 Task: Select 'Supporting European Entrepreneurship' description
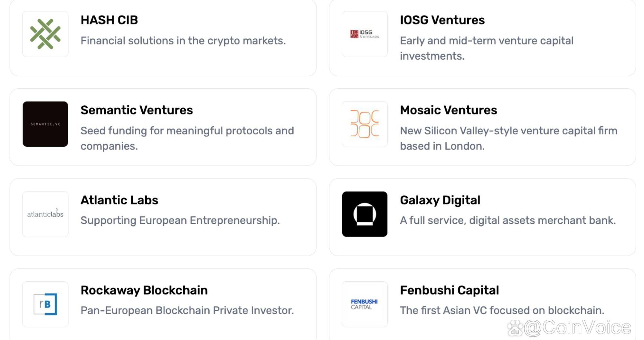coord(180,220)
